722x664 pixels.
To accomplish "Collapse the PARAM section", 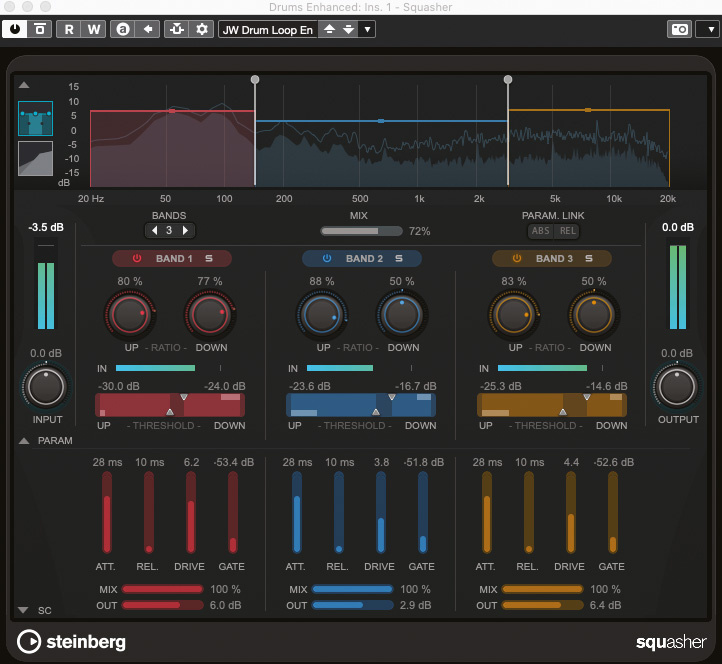I will point(24,441).
